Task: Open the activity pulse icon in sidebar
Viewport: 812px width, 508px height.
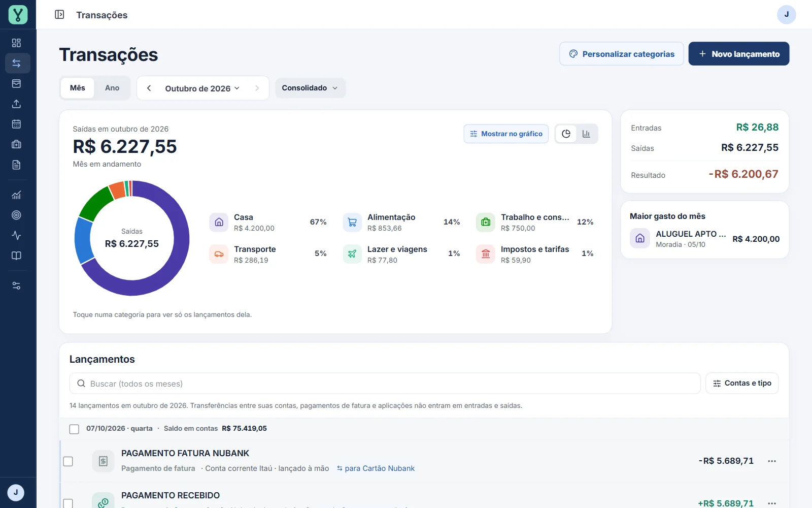Action: [x=16, y=236]
